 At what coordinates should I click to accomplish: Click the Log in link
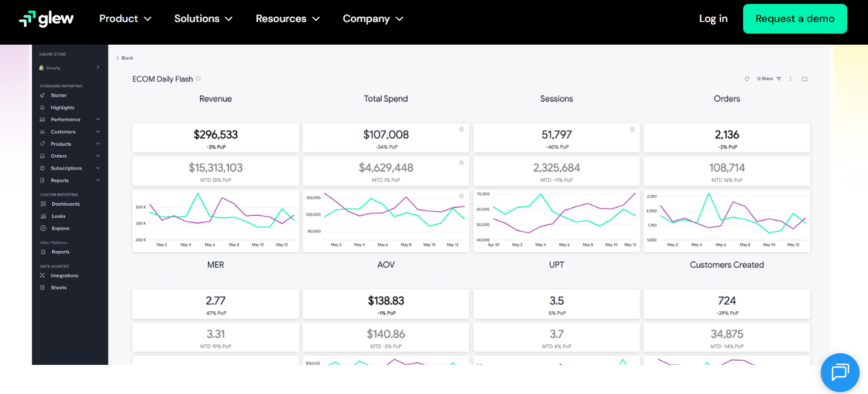[x=713, y=19]
